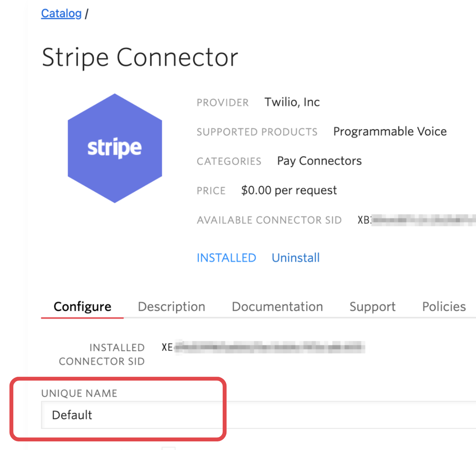Click the Configure tab underline indicator
Viewport: 476px width, 450px height.
coord(82,317)
